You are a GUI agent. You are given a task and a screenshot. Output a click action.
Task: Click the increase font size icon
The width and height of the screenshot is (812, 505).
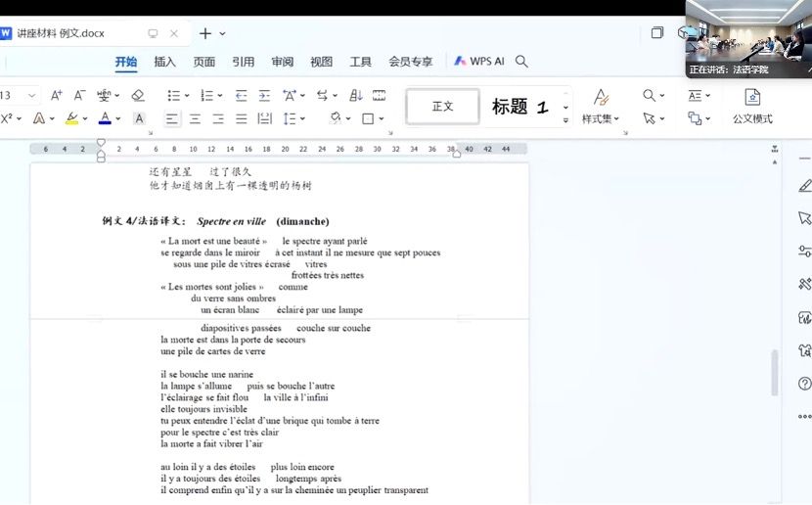(57, 95)
